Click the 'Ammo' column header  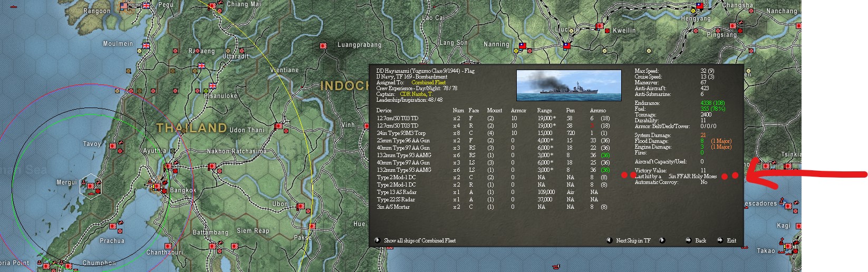pyautogui.click(x=598, y=111)
